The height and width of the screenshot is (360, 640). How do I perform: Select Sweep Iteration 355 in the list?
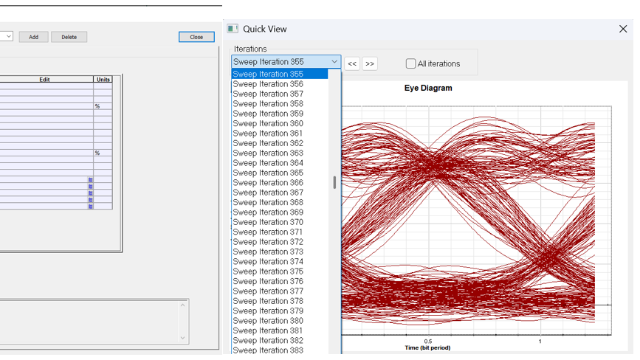click(x=280, y=74)
